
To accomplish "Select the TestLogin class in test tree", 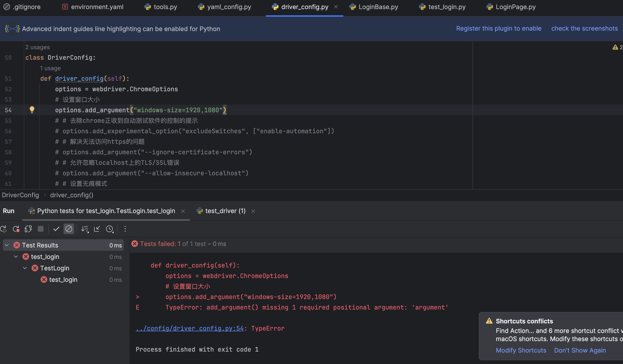I will click(x=55, y=268).
